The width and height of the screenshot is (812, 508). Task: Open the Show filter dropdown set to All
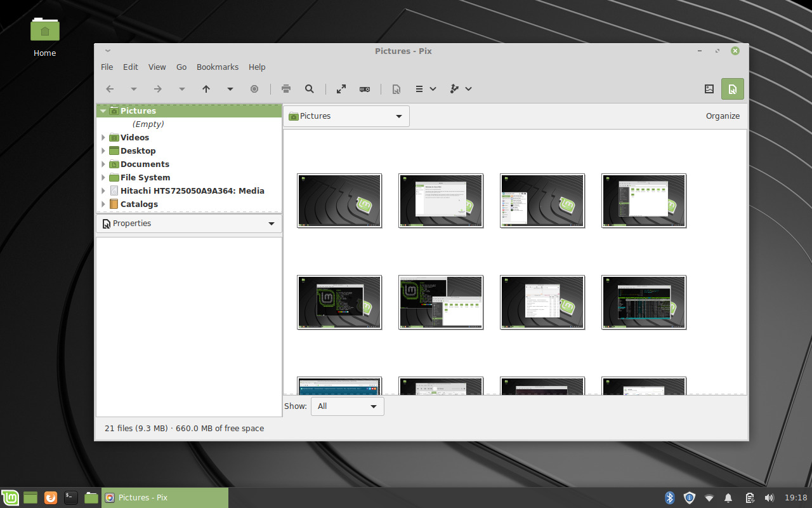pos(347,406)
